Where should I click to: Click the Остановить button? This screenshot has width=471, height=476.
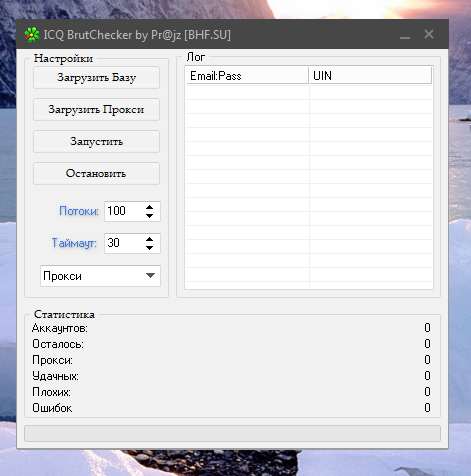point(96,174)
